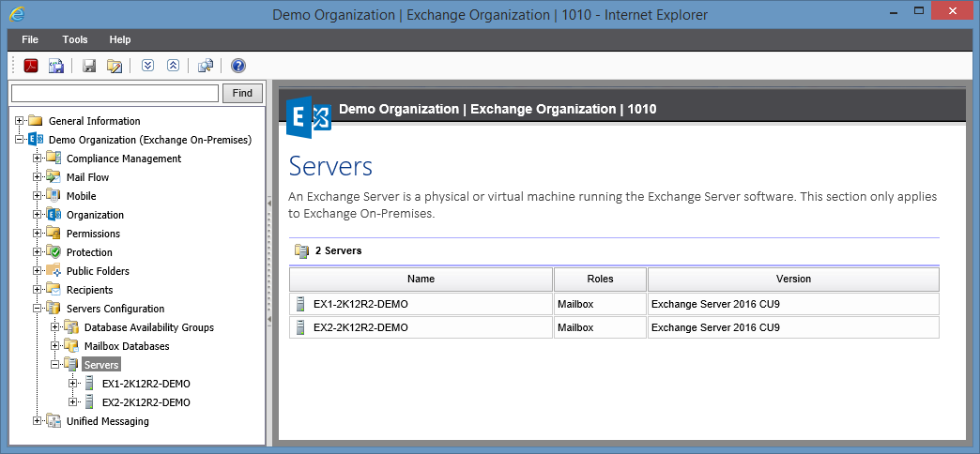The height and width of the screenshot is (454, 980).
Task: Select the Recipients tree item
Action: click(x=90, y=290)
